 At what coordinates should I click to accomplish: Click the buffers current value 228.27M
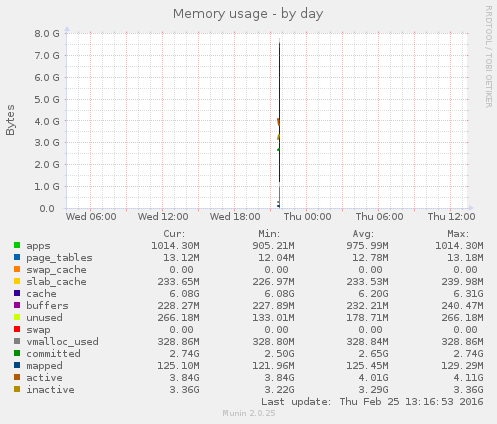tap(178, 306)
